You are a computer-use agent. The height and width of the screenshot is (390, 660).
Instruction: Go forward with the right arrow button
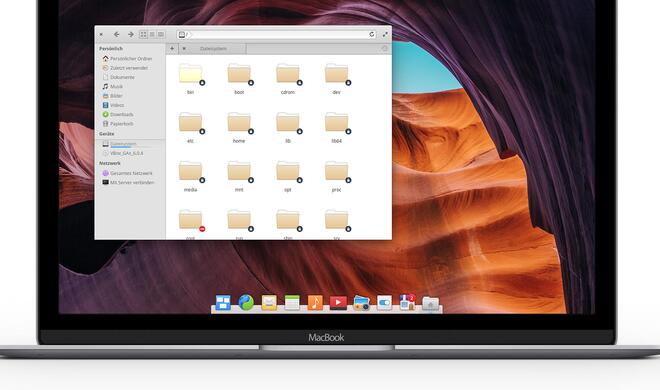click(130, 34)
